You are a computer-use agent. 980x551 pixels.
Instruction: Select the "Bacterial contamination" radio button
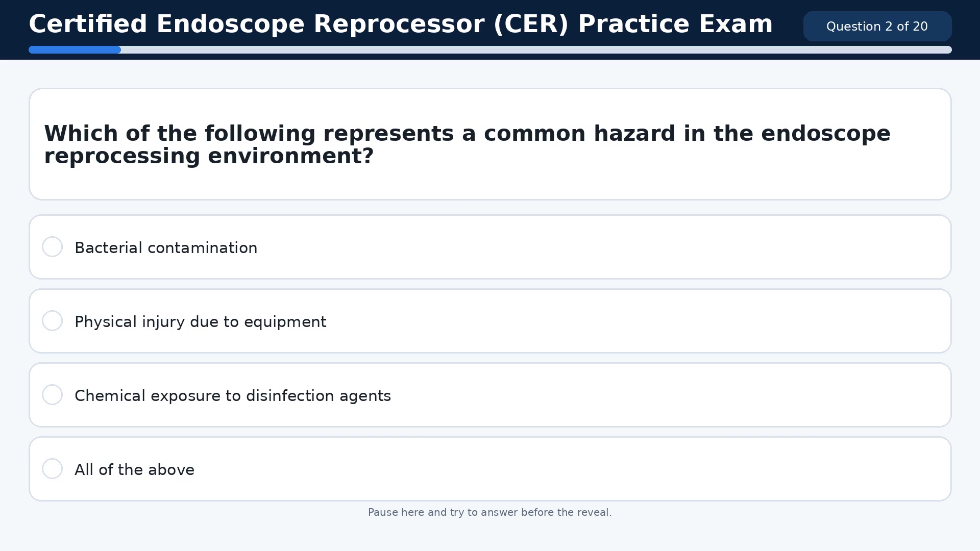pos(52,246)
